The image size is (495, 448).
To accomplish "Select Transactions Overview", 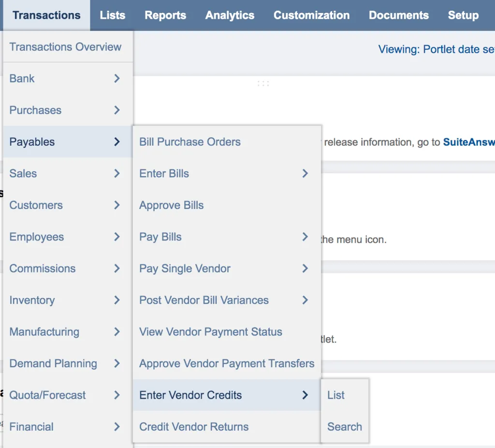I will (x=68, y=47).
